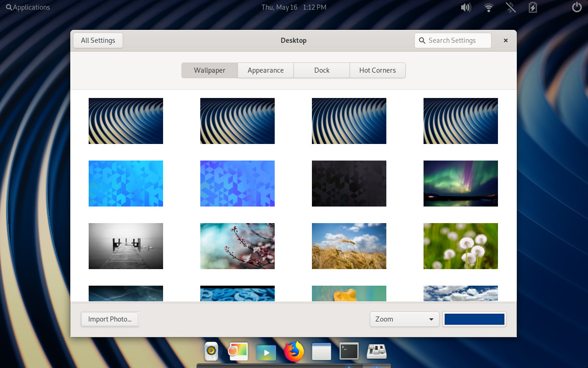Open Firefox from the dock
The image size is (588, 368).
tap(294, 351)
